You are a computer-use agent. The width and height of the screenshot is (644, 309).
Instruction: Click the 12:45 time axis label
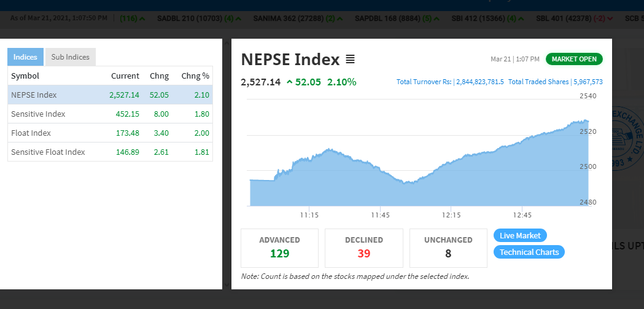pos(522,215)
